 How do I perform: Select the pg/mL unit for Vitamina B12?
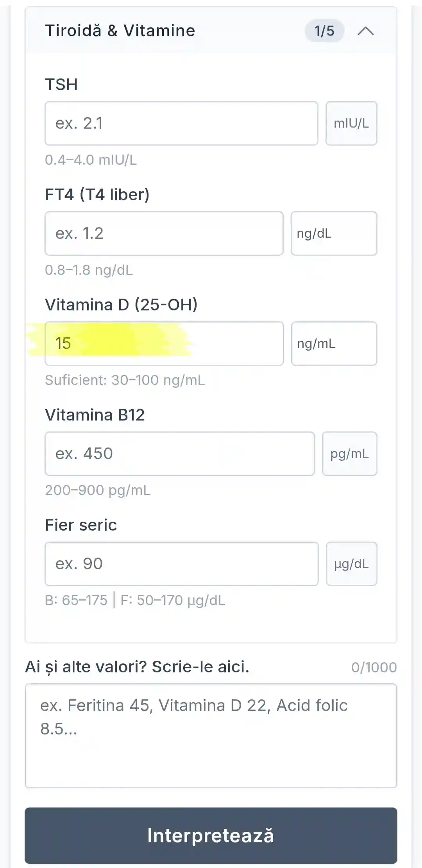(350, 454)
